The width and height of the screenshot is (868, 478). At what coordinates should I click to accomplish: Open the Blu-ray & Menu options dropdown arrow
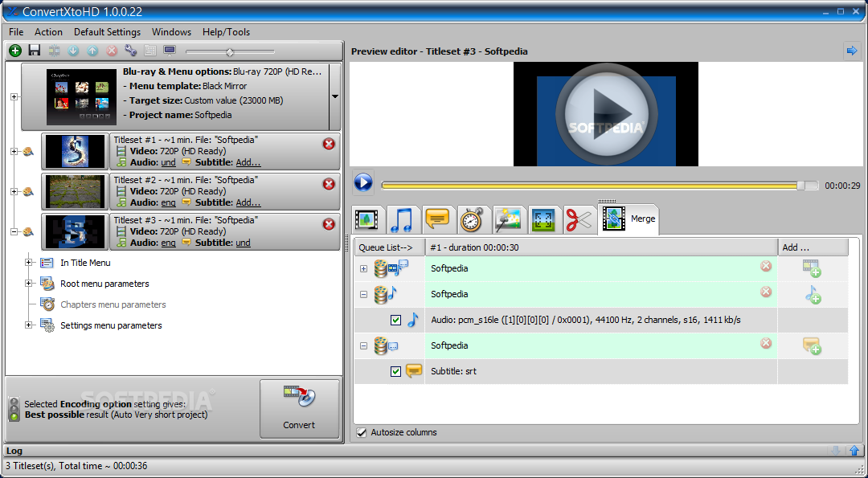coord(335,97)
